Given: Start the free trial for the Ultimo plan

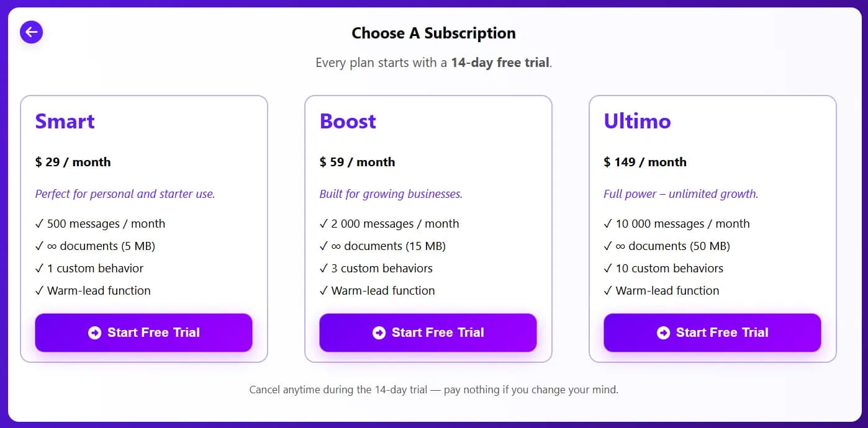Looking at the screenshot, I should click(712, 332).
